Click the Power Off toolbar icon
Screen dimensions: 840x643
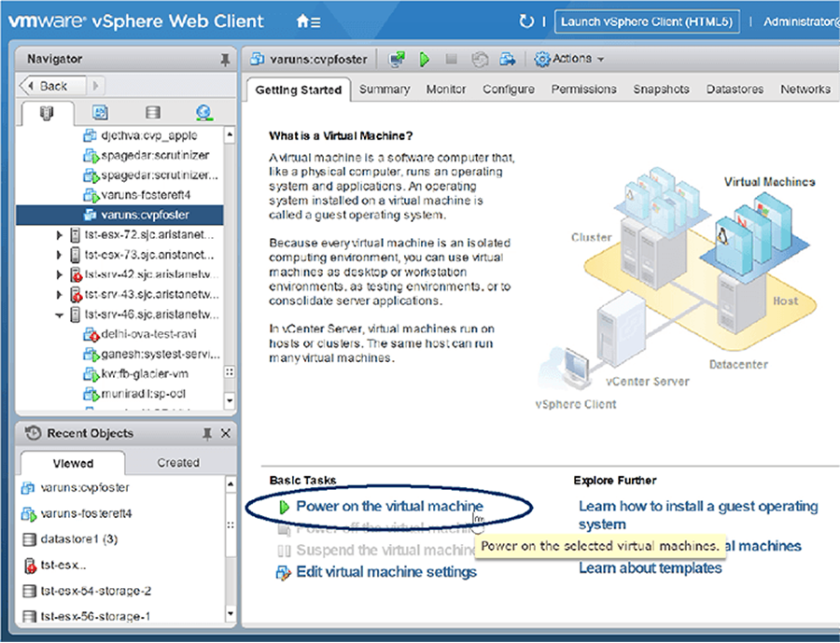click(452, 59)
